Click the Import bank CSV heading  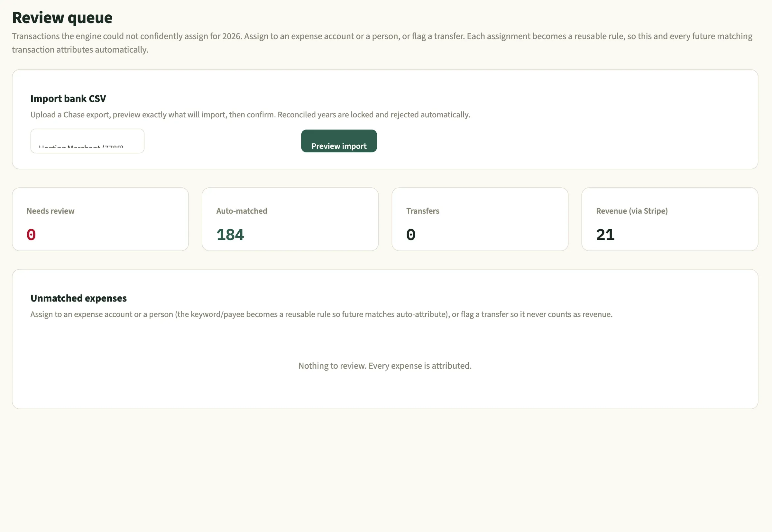(68, 99)
